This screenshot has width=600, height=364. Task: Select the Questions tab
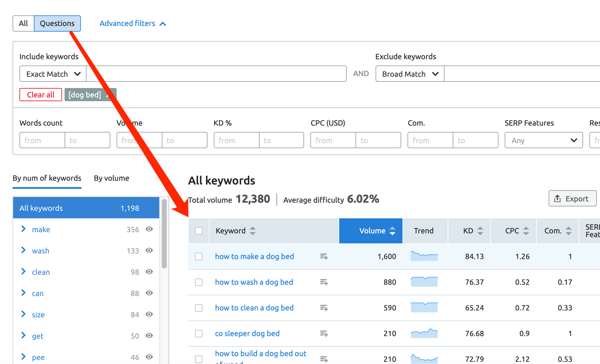(57, 23)
